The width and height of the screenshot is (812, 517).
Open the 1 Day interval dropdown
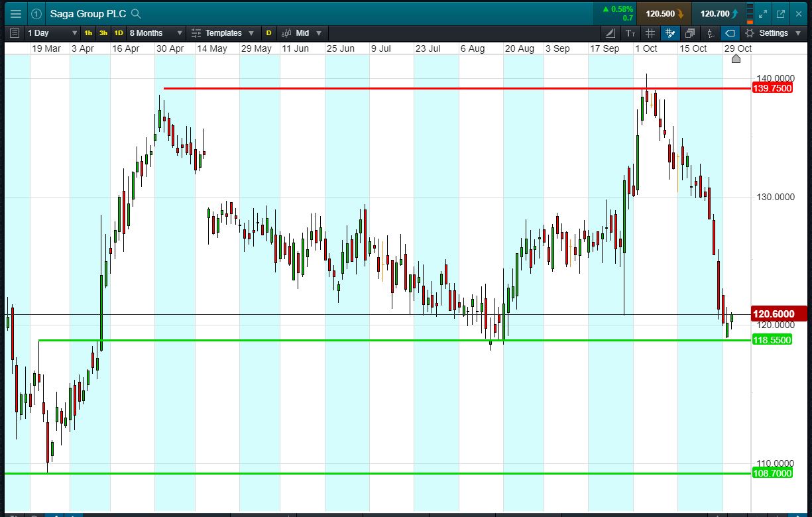click(52, 33)
